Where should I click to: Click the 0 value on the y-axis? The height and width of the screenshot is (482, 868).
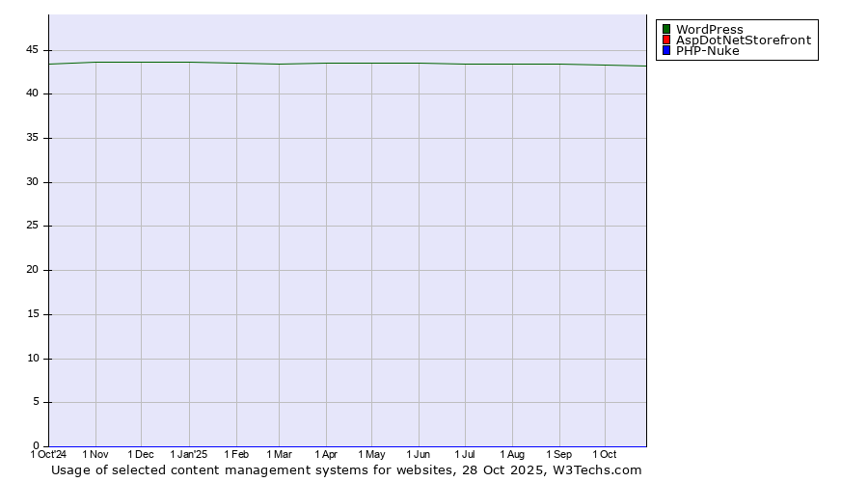coord(36,446)
